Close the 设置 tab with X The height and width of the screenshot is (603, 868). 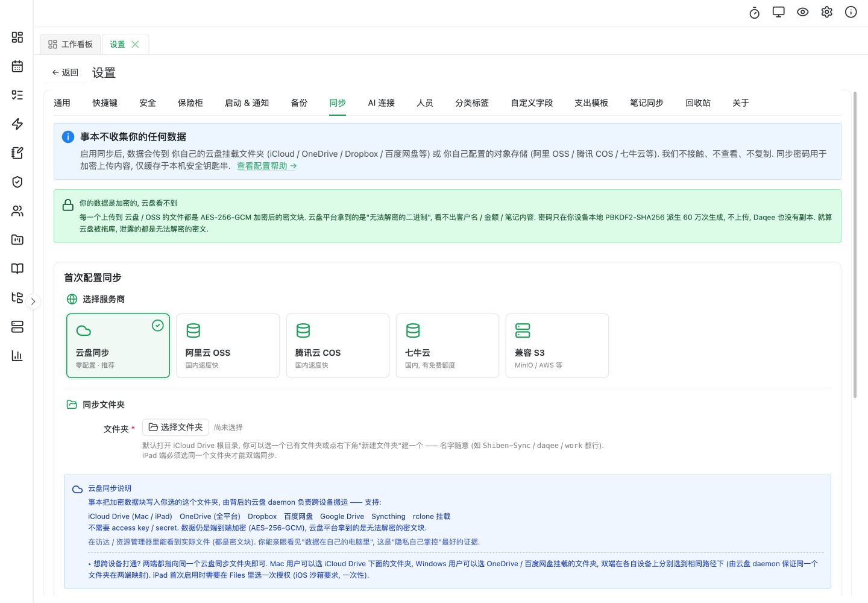pos(135,45)
